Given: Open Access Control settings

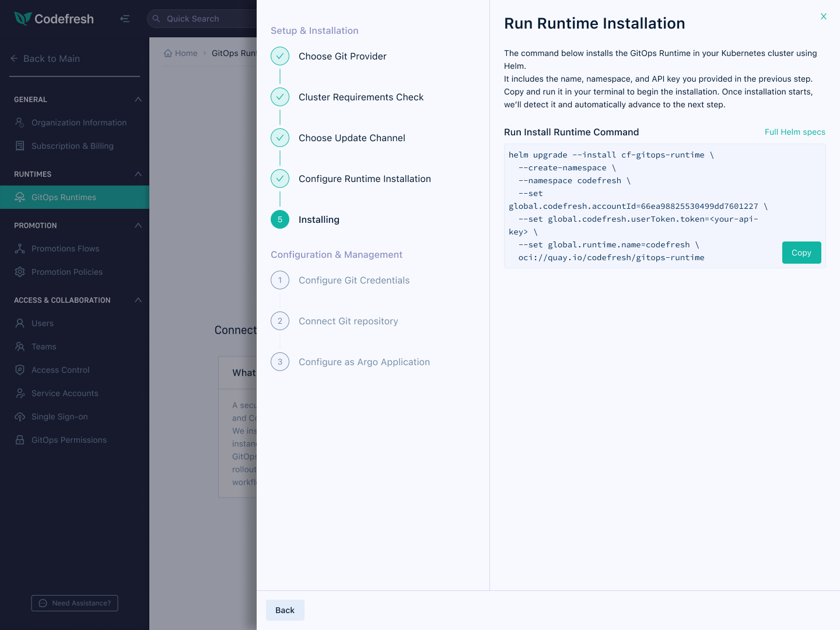Looking at the screenshot, I should pos(75,370).
